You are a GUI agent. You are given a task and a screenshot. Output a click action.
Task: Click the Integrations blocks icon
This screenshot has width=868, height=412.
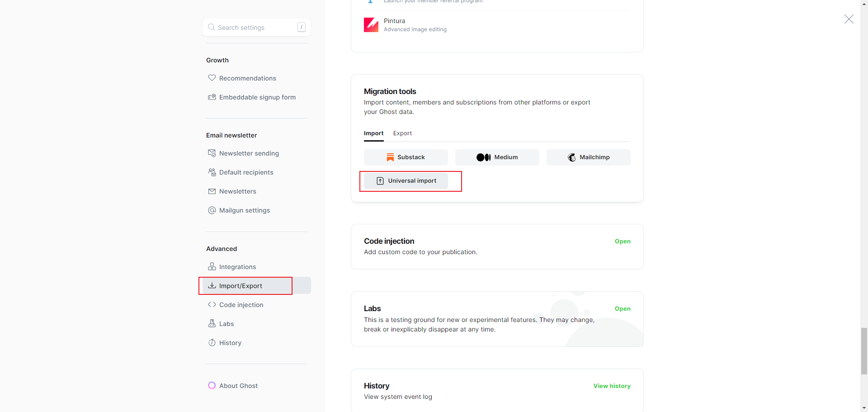pyautogui.click(x=212, y=266)
